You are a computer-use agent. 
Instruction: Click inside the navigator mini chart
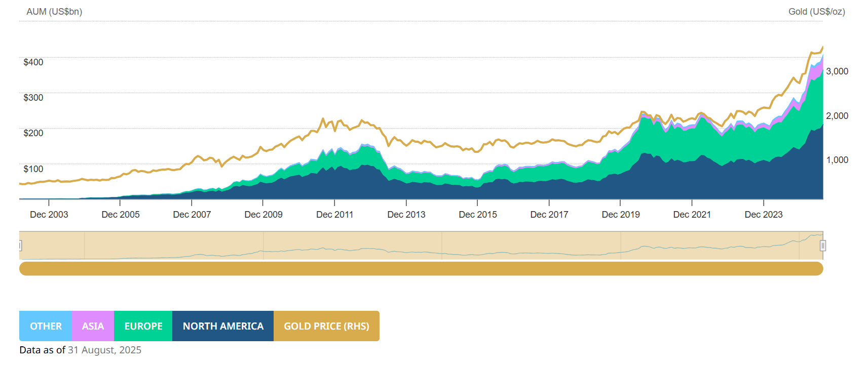click(421, 246)
